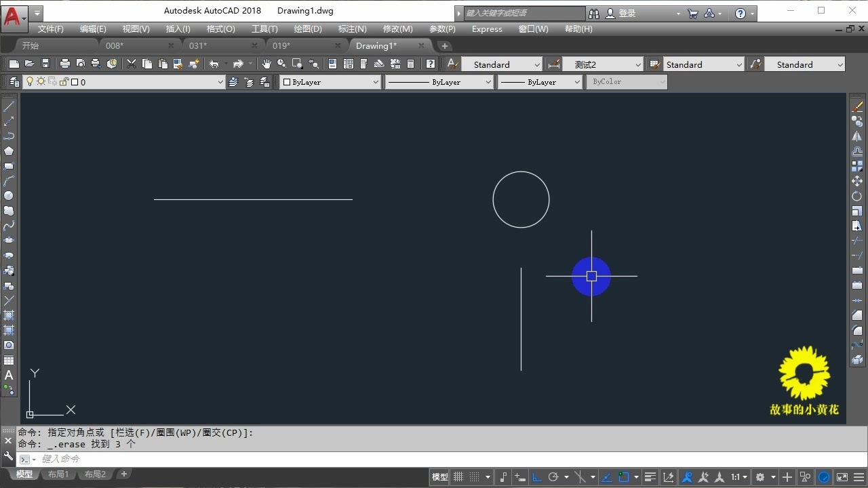Cut selection with the scissors icon
Image resolution: width=868 pixels, height=488 pixels.
tap(132, 64)
